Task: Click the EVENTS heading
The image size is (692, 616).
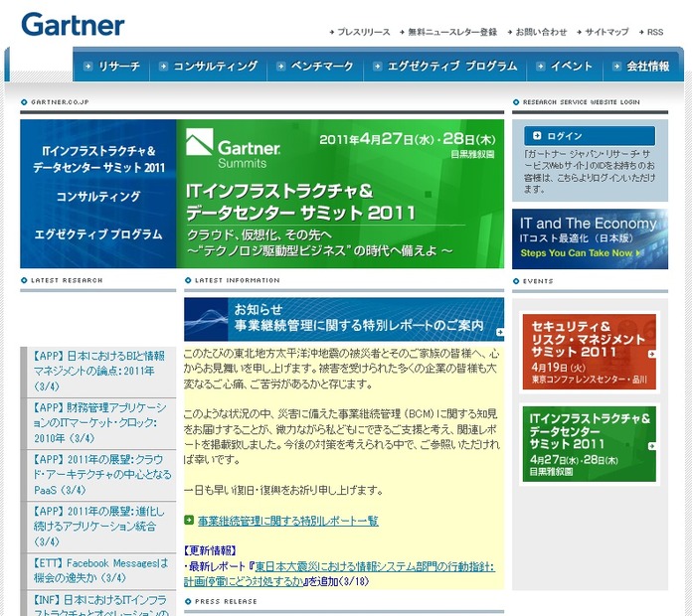Action: 538,281
